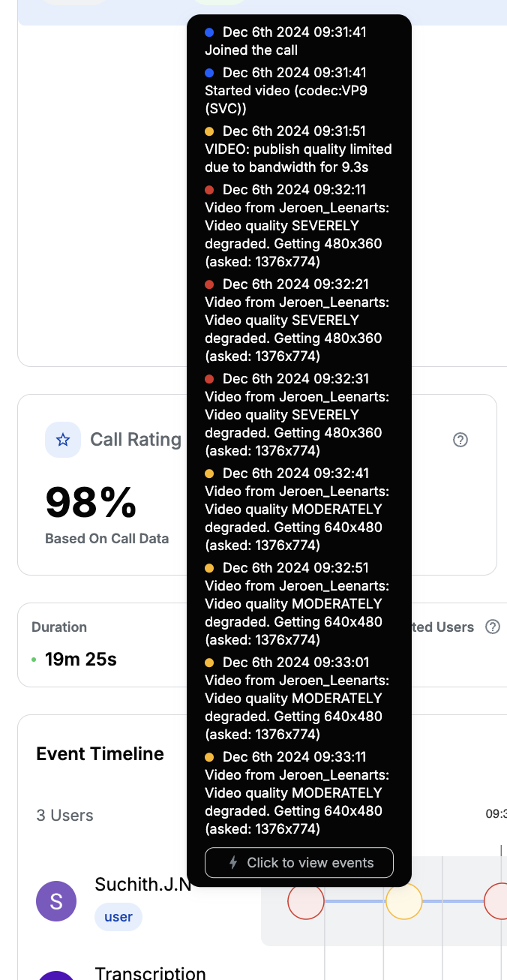Select the purple Suchith.J.N avatar
The image size is (507, 980).
click(x=56, y=901)
